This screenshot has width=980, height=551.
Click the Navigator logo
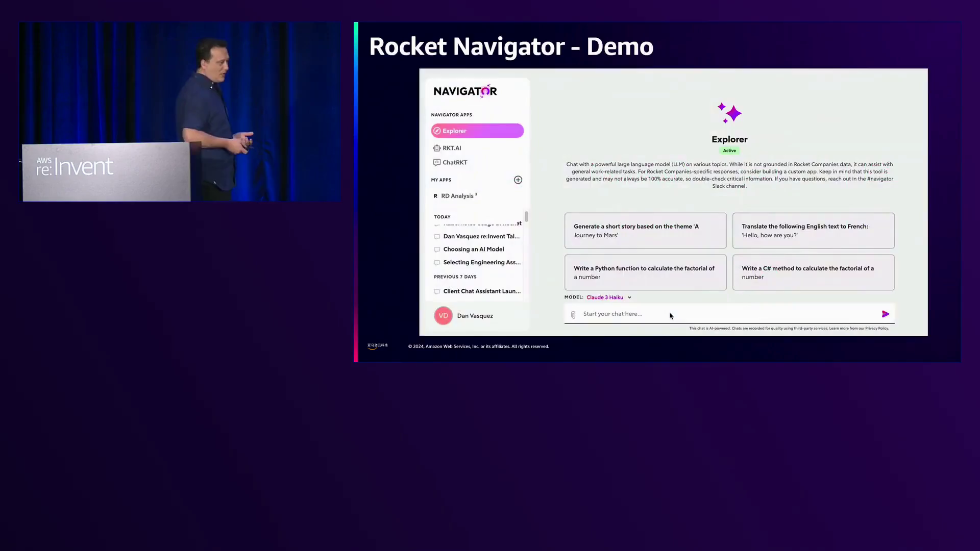pos(465,91)
